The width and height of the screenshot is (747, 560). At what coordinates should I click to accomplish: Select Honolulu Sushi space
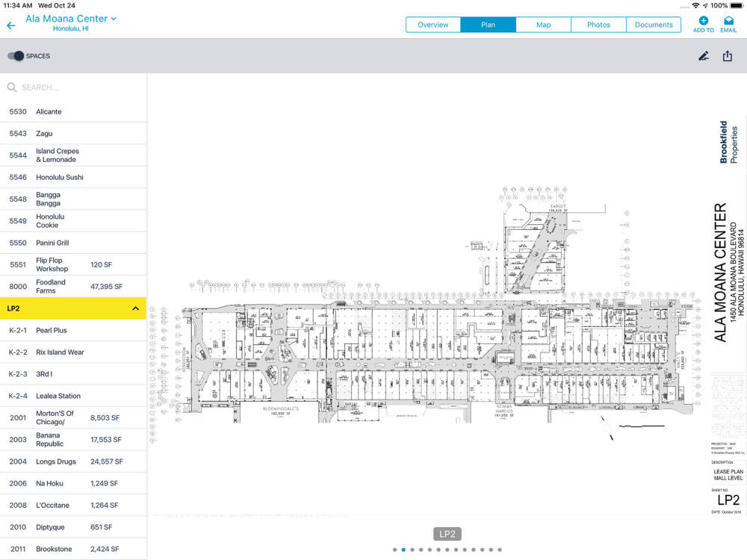click(x=73, y=178)
